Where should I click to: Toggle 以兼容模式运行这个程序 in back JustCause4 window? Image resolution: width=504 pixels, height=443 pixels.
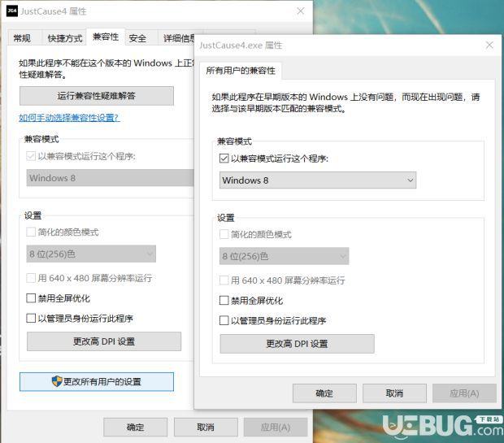coord(31,157)
